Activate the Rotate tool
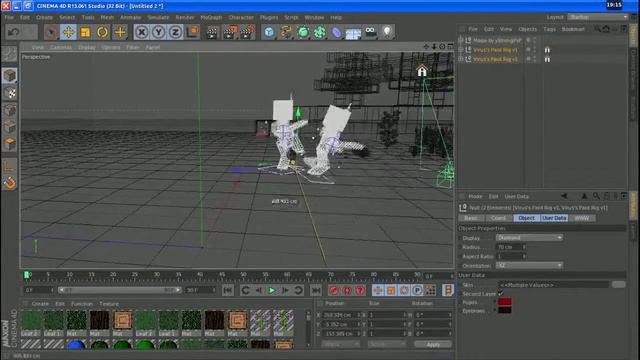640x360 pixels. (x=102, y=32)
